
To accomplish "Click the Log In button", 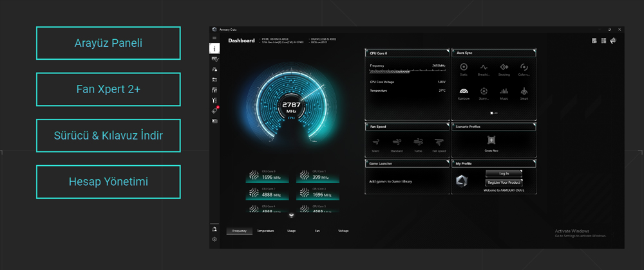I will pyautogui.click(x=504, y=174).
